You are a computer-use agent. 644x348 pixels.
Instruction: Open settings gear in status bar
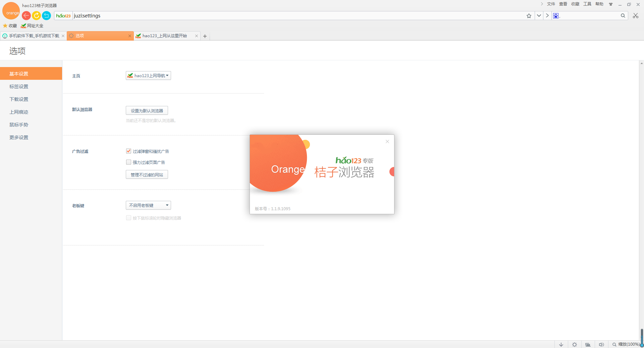click(x=575, y=344)
